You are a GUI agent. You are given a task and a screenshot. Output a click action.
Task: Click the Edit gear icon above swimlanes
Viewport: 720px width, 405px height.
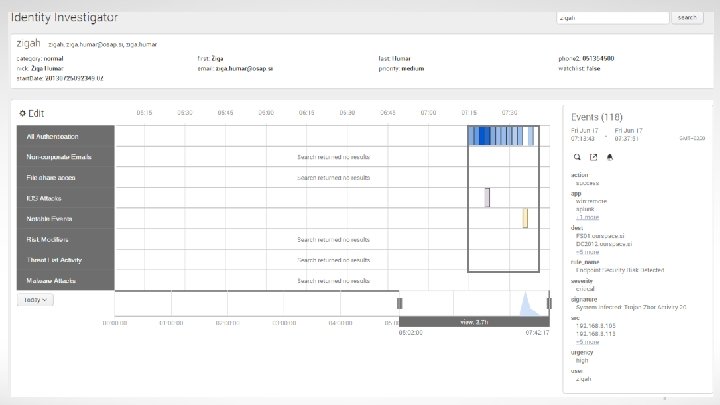tap(22, 113)
